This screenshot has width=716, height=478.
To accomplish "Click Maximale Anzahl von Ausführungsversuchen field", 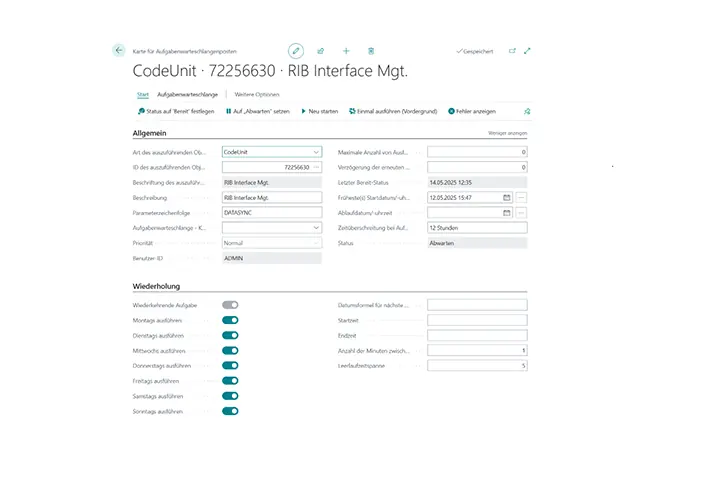I will click(477, 152).
